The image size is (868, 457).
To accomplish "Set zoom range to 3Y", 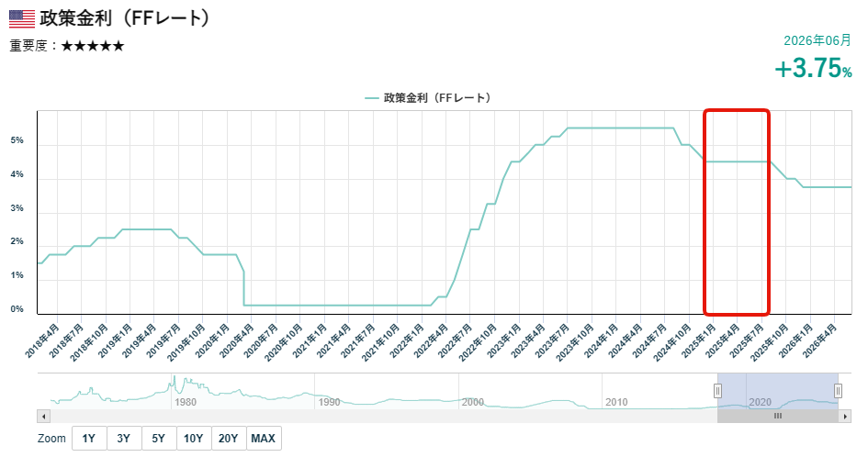I will [123, 439].
